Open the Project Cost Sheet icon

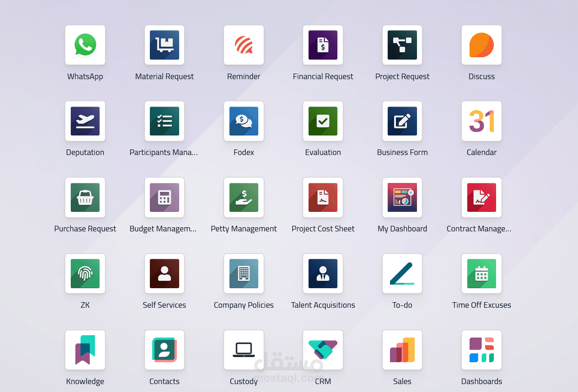(x=323, y=197)
